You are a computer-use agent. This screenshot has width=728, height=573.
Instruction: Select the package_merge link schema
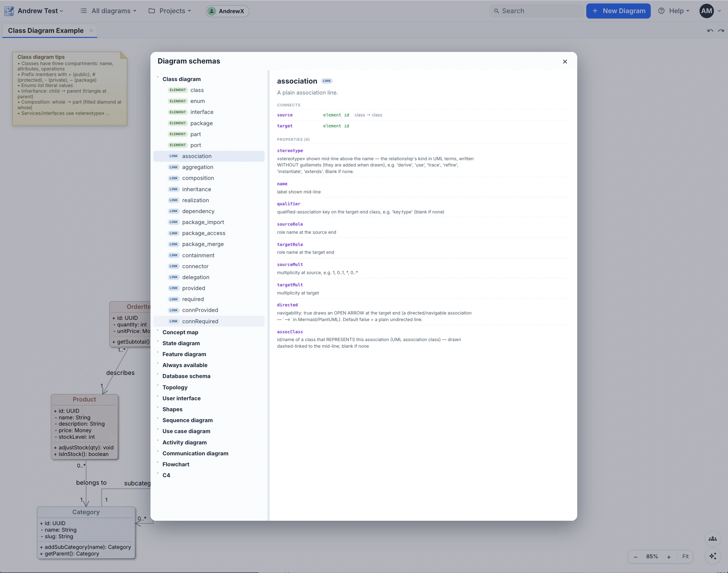tap(209, 244)
